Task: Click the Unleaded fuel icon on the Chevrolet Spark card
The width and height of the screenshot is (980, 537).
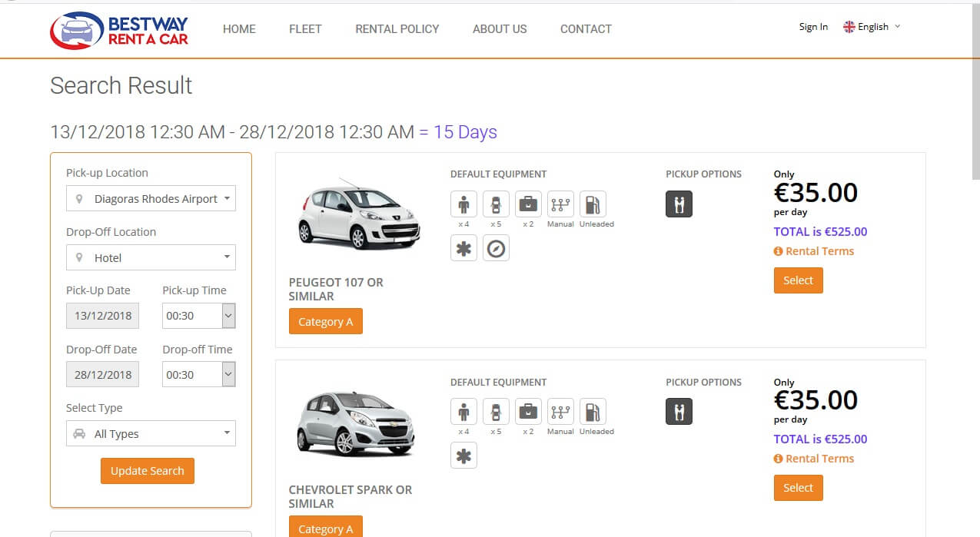Action: (593, 412)
